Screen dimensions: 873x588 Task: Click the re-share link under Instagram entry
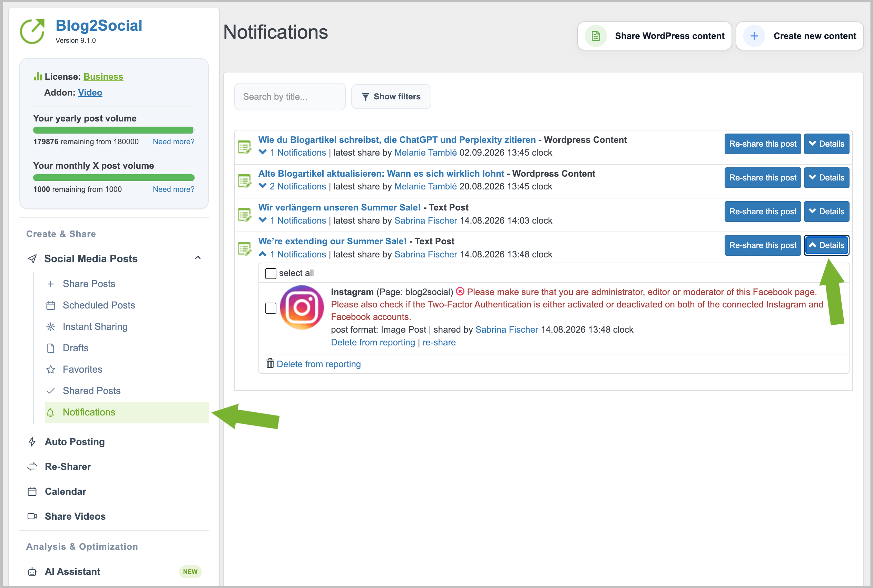pyautogui.click(x=439, y=342)
